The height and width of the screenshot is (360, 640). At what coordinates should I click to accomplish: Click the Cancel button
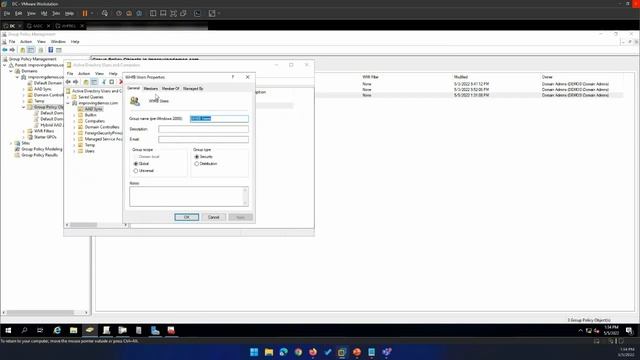213,217
